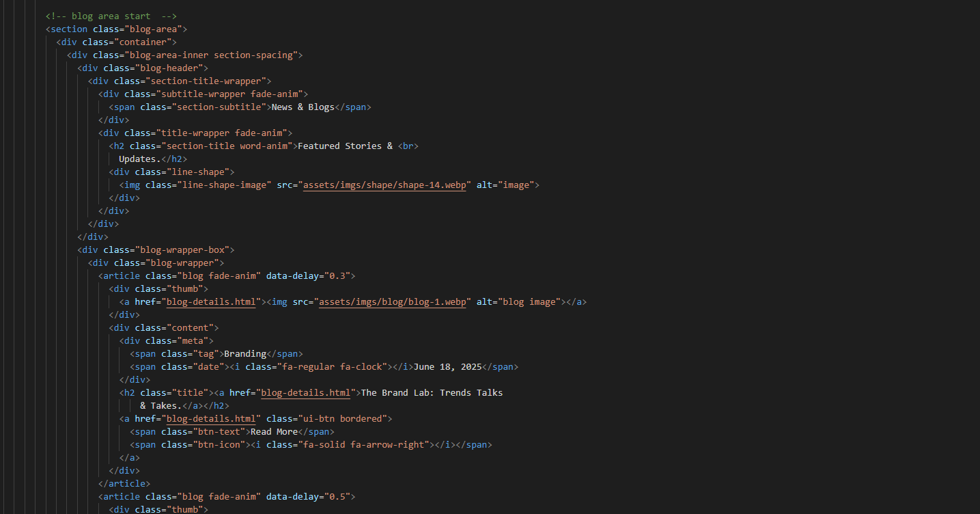Follow the blog-1.webp image source link
Viewport: 980px width, 514px height.
pos(395,302)
